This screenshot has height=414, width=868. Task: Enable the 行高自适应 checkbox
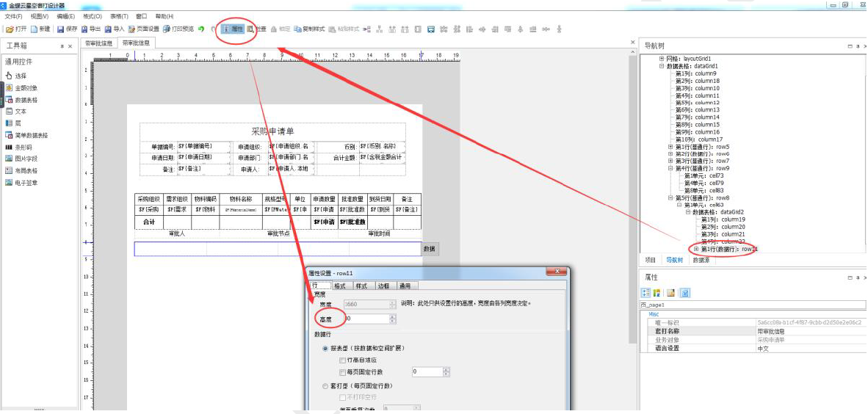click(343, 360)
